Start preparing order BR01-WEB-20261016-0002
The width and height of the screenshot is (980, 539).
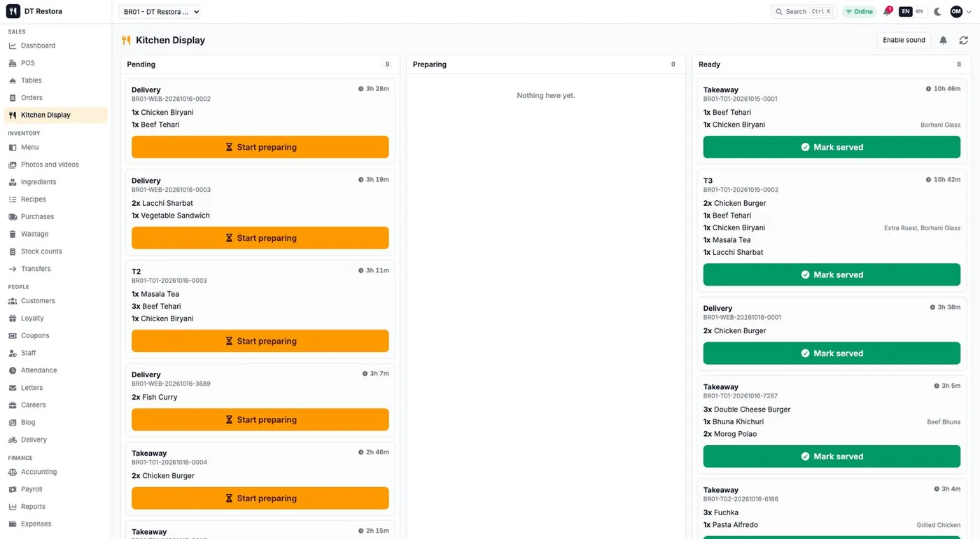[260, 147]
